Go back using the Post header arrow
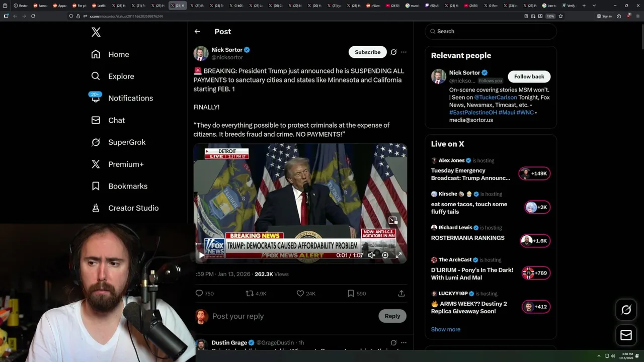The height and width of the screenshot is (362, 644). 197,31
